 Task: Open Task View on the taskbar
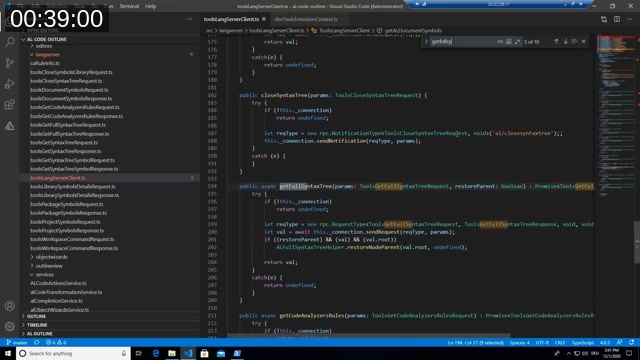[139, 353]
